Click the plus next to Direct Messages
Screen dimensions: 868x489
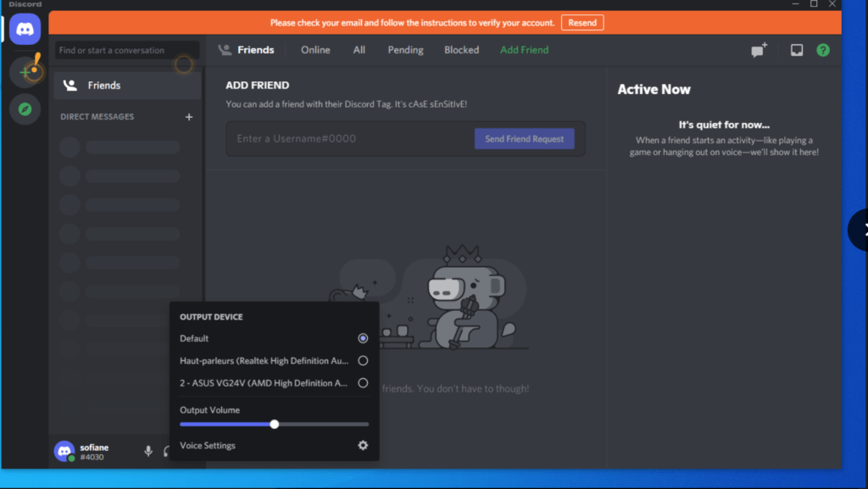189,117
